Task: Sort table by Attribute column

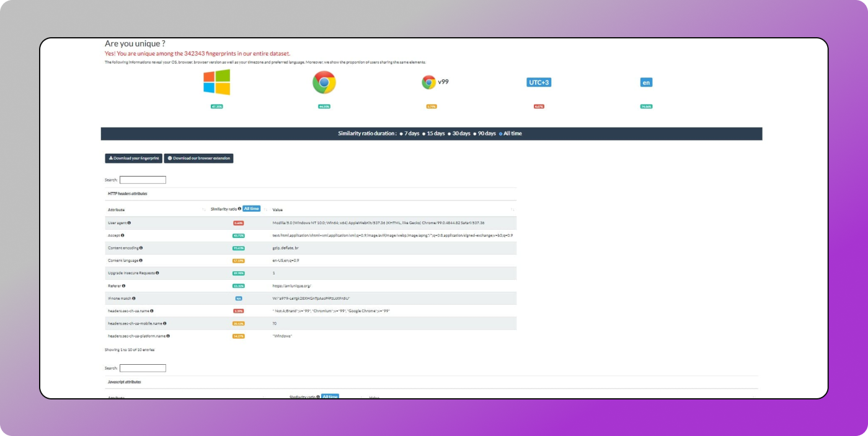Action: pyautogui.click(x=203, y=210)
